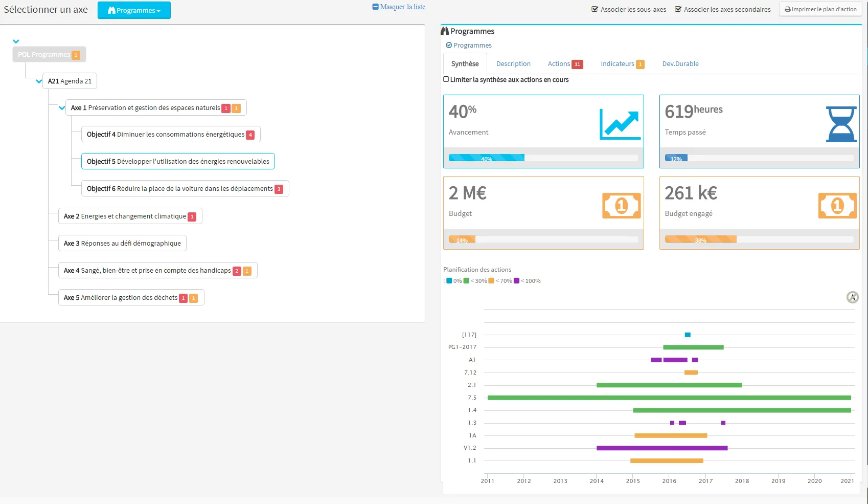Toggle Associer les axes secondaires checkbox
This screenshot has width=868, height=504.
click(678, 9)
